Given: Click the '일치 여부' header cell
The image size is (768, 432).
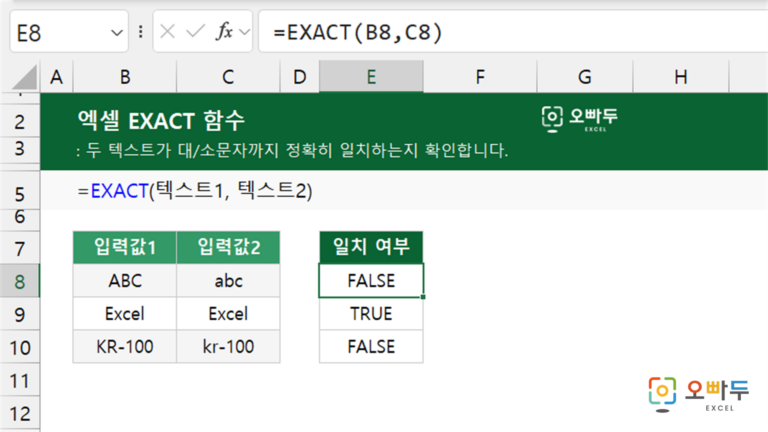Looking at the screenshot, I should [371, 247].
